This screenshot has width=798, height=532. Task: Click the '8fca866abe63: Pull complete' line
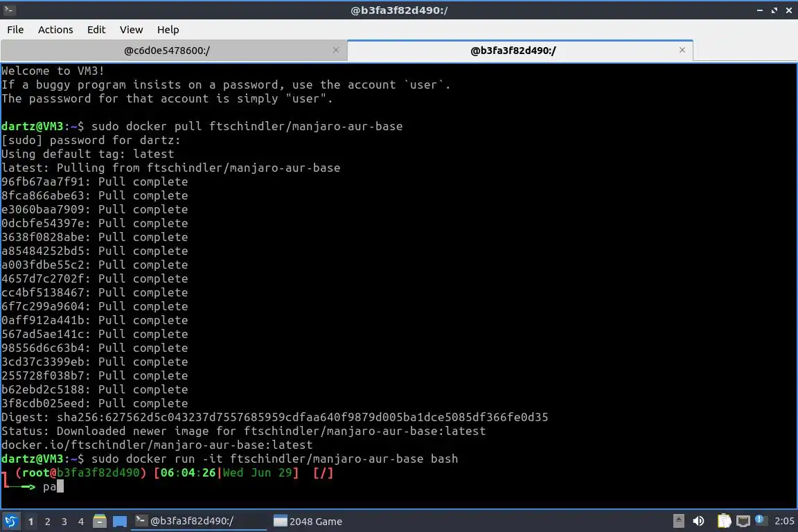[95, 195]
